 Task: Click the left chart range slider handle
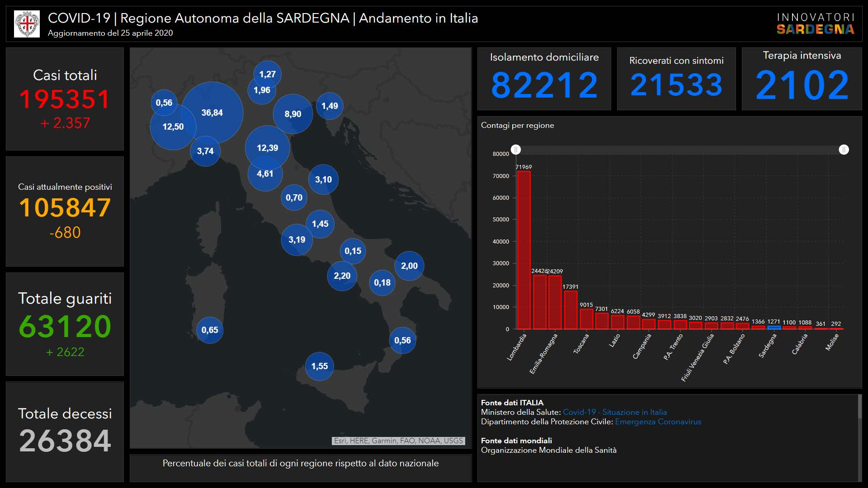(516, 150)
